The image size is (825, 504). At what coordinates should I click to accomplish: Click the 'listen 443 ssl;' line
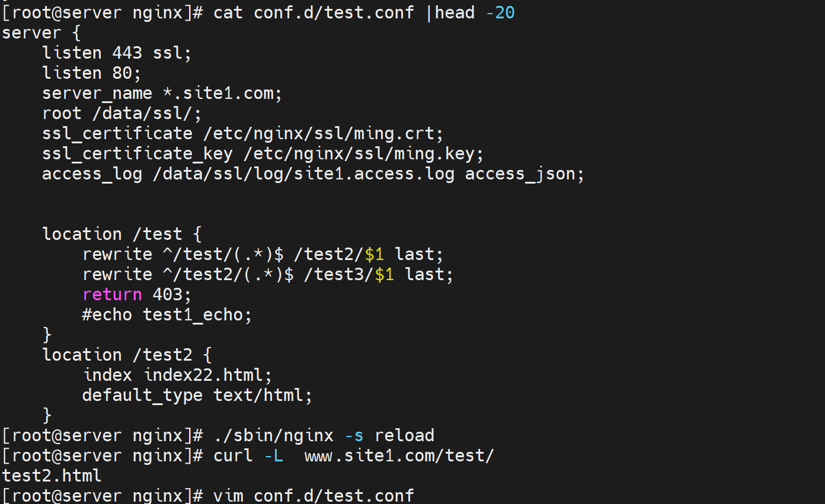pos(117,53)
